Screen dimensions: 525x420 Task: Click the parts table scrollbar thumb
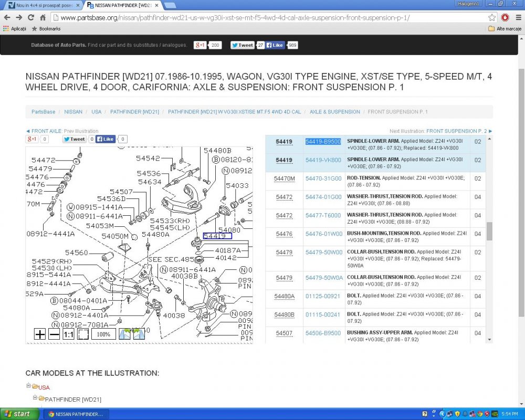coord(489,231)
